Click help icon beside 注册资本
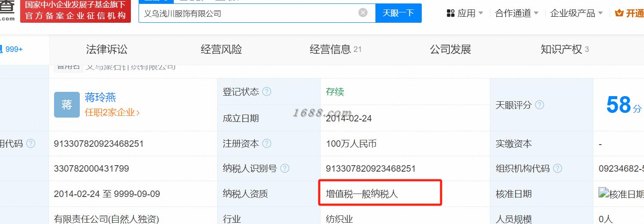This screenshot has height=224, width=644. 267,144
